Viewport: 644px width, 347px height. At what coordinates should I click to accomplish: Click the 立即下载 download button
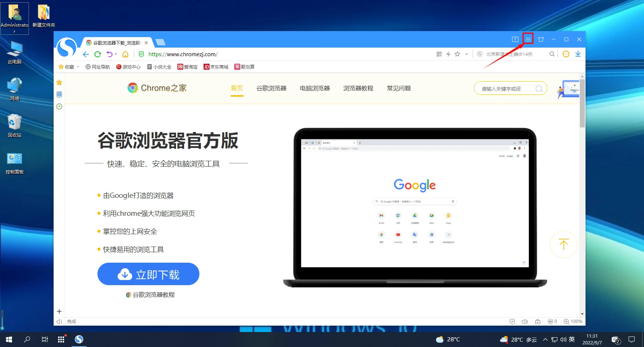pos(148,274)
